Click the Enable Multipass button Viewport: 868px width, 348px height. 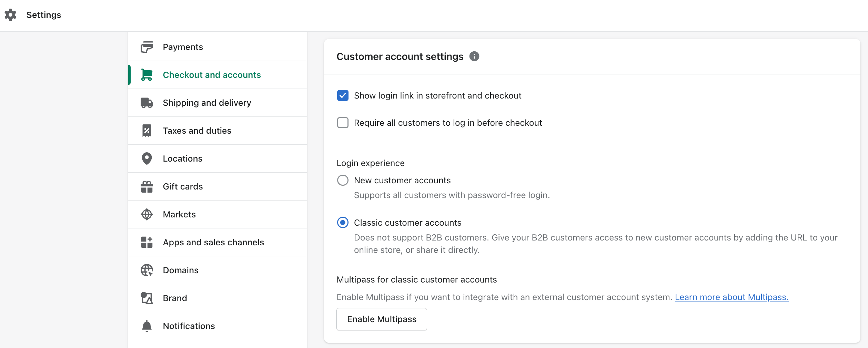(381, 319)
